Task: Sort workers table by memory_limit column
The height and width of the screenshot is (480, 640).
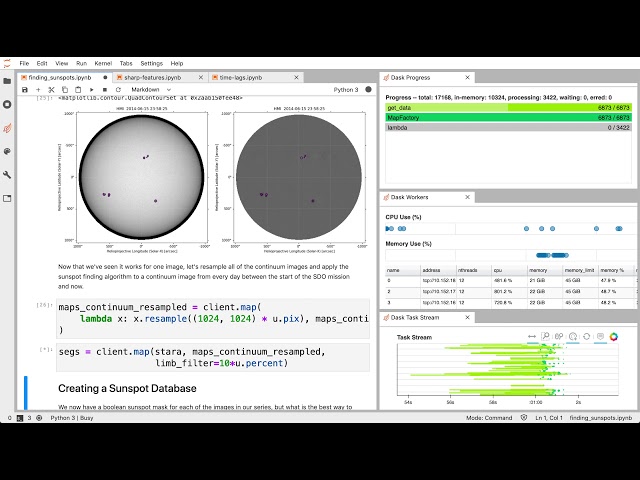Action: pyautogui.click(x=580, y=270)
